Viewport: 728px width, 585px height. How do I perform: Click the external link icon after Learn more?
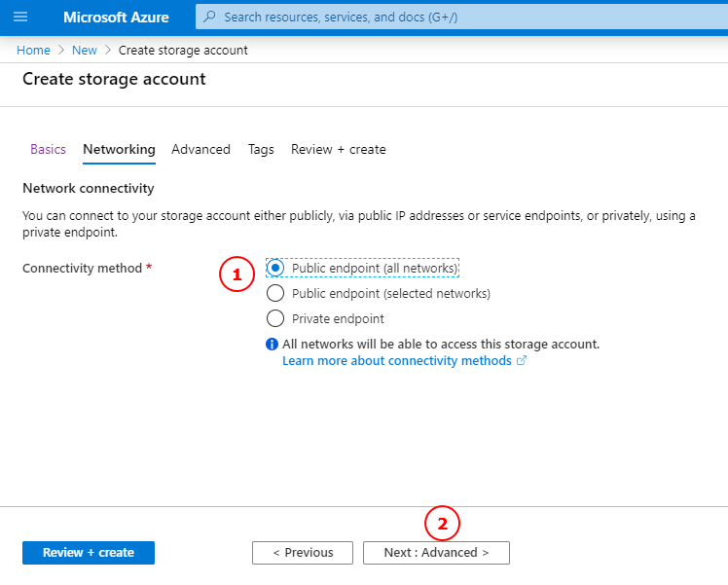point(522,361)
